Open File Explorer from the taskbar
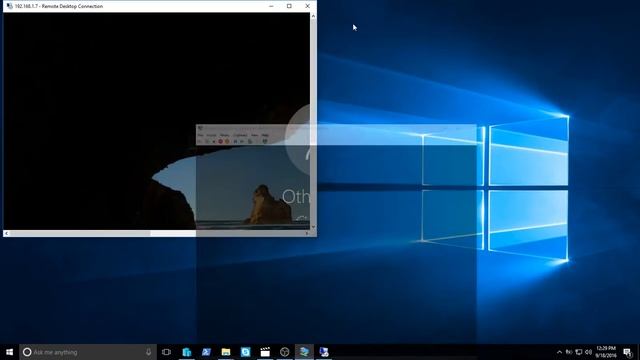 coord(226,352)
